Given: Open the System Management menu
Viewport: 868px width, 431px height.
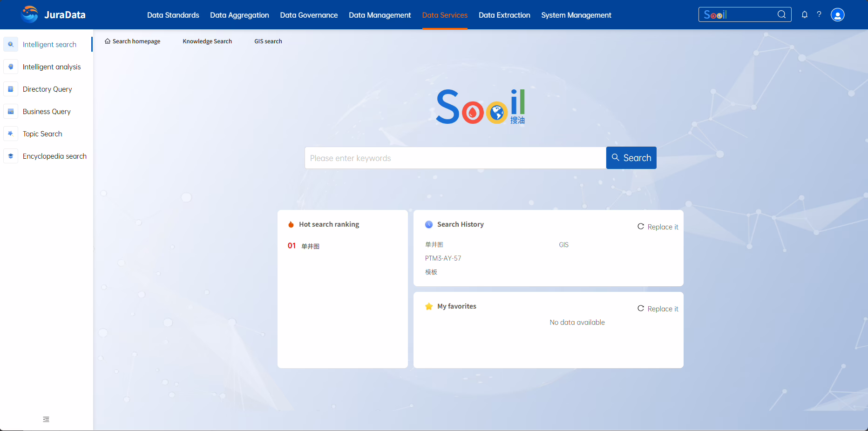Looking at the screenshot, I should point(576,15).
